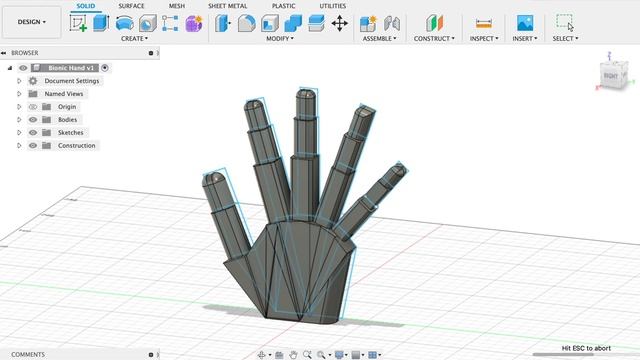Click the Look At icon
The image size is (640, 360).
click(x=279, y=355)
